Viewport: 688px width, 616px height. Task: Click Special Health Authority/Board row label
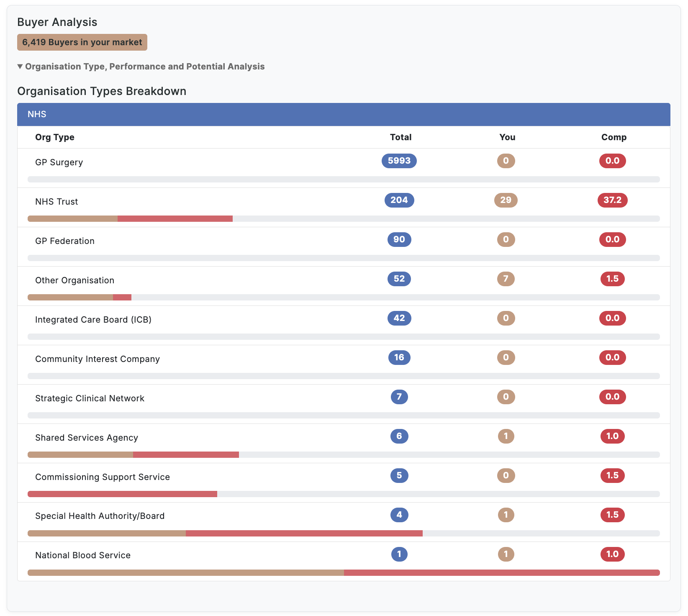[x=100, y=516]
